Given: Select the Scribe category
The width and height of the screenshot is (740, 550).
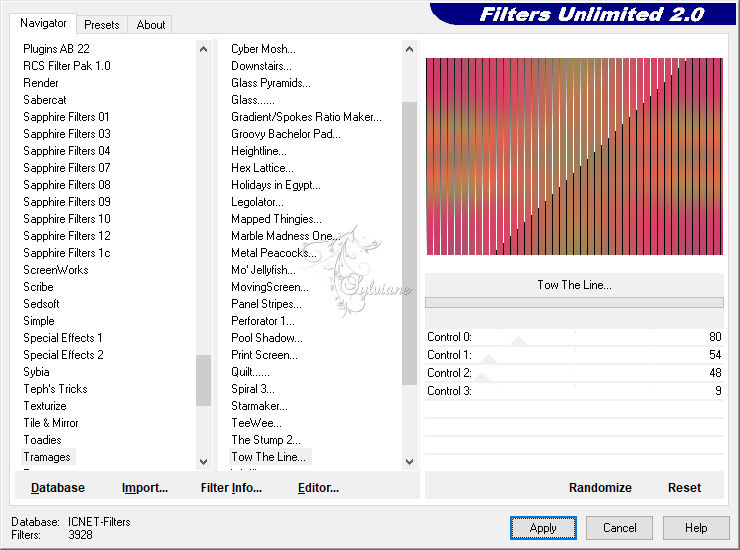Looking at the screenshot, I should (x=38, y=287).
